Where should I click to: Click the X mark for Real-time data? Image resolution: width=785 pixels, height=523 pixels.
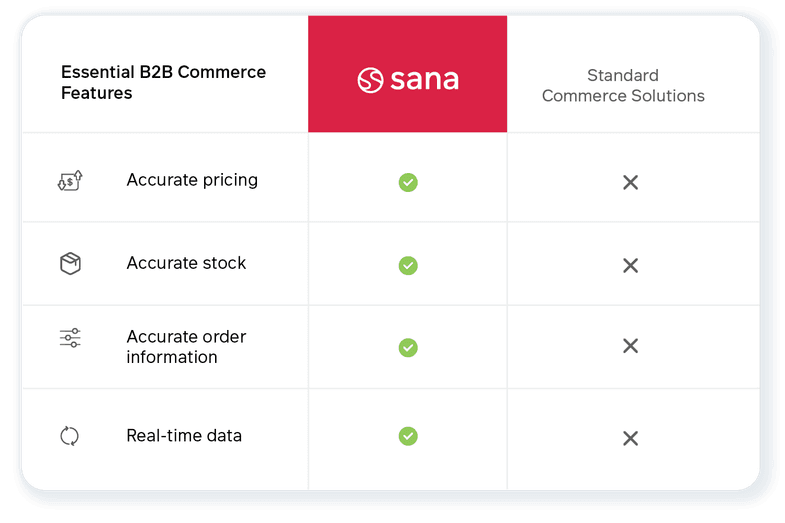click(630, 438)
